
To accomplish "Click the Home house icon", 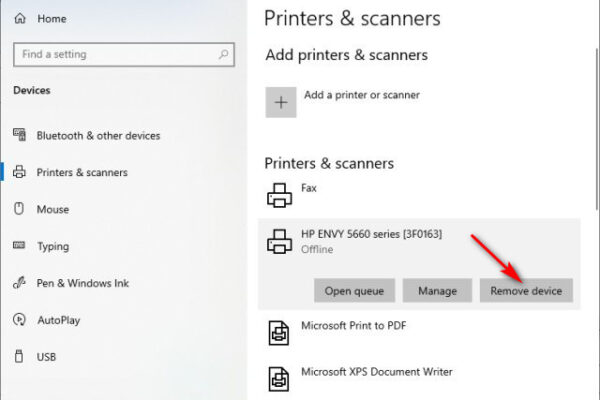I will tap(20, 18).
